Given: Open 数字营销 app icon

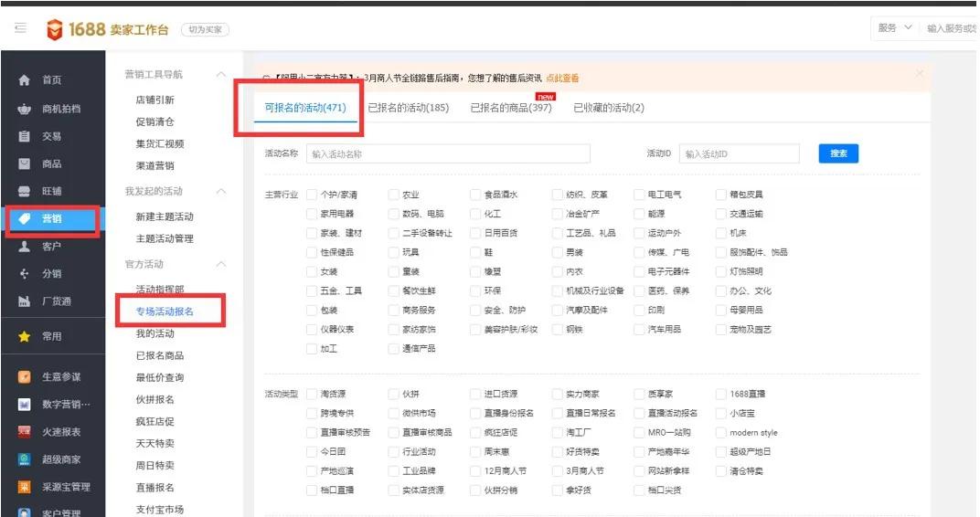Looking at the screenshot, I should pyautogui.click(x=25, y=404).
